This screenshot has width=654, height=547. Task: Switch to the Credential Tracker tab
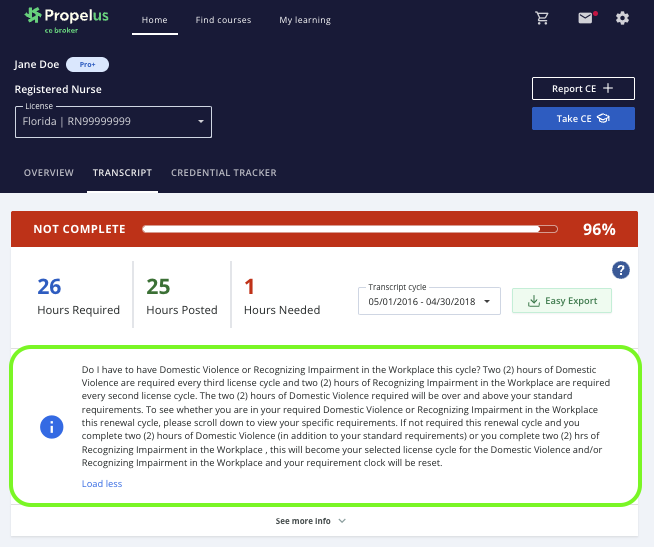(223, 173)
